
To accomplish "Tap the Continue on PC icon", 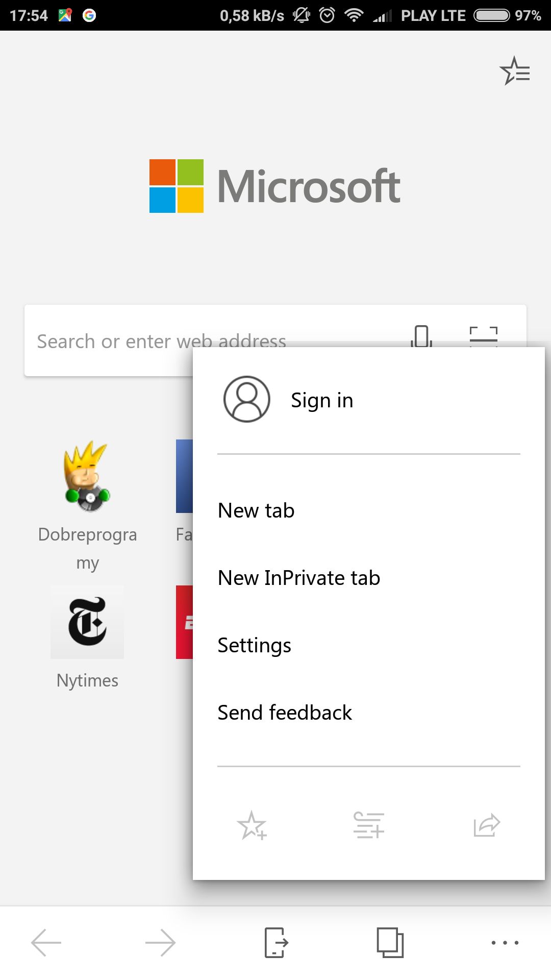I will point(276,942).
